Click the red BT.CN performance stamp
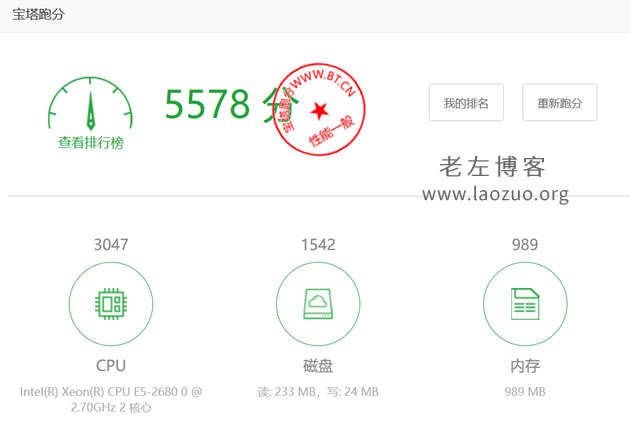Image resolution: width=630 pixels, height=426 pixels. pyautogui.click(x=318, y=109)
